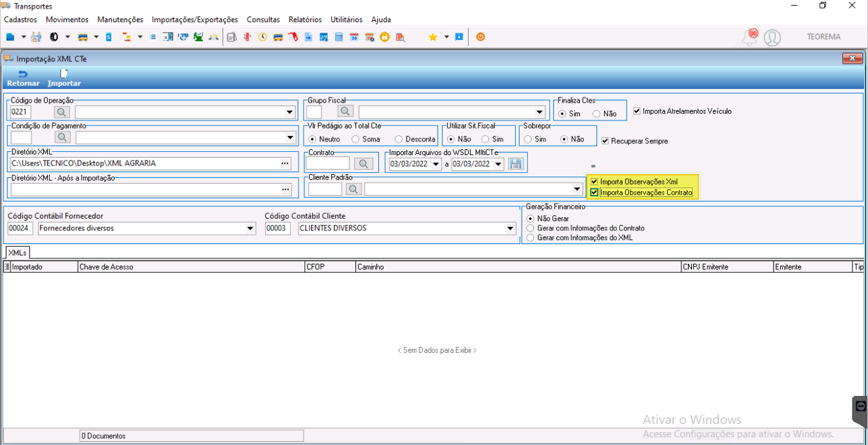The image size is (868, 445).
Task: Click the calendar 30 icon
Action: 354,37
